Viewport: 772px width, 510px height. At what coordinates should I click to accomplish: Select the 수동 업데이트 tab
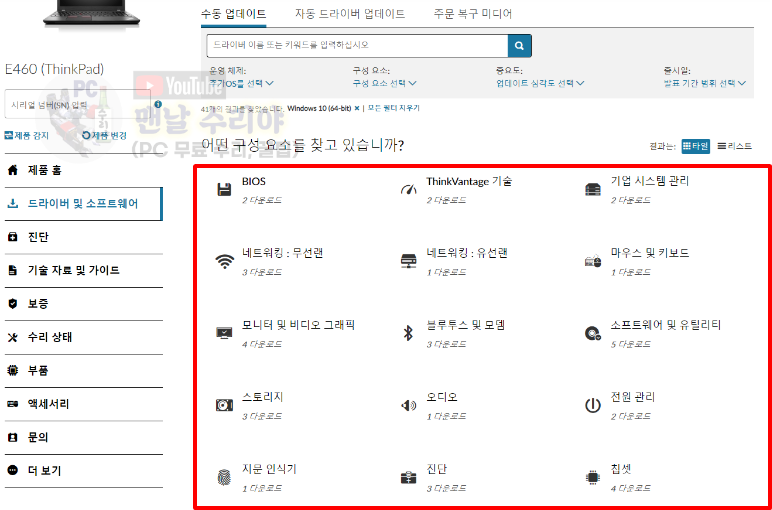click(234, 14)
